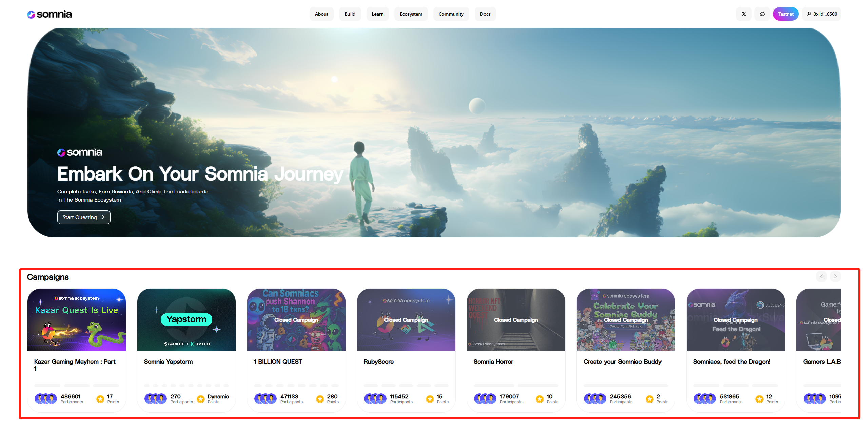The image size is (868, 442).
Task: Click Somnia Horror card title
Action: point(493,362)
